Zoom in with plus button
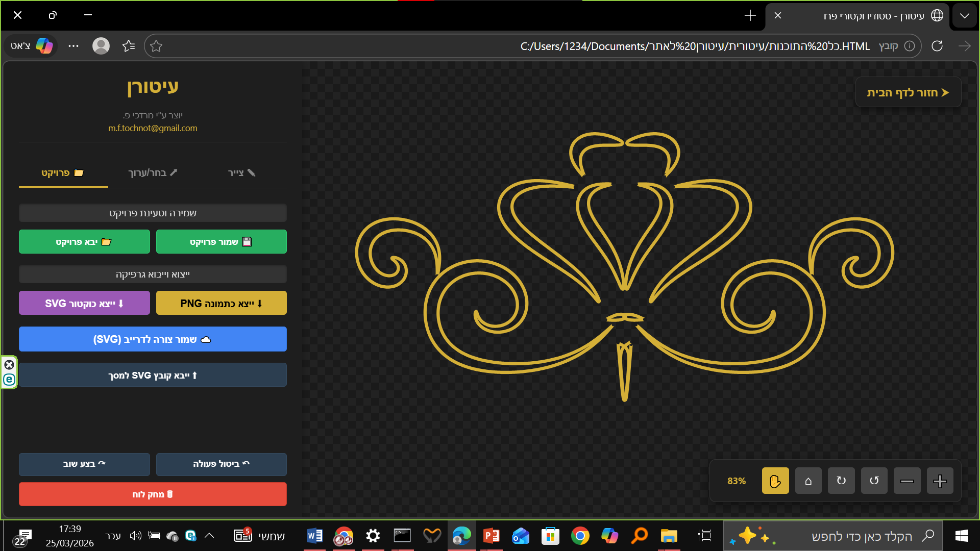The height and width of the screenshot is (551, 980). (x=940, y=481)
